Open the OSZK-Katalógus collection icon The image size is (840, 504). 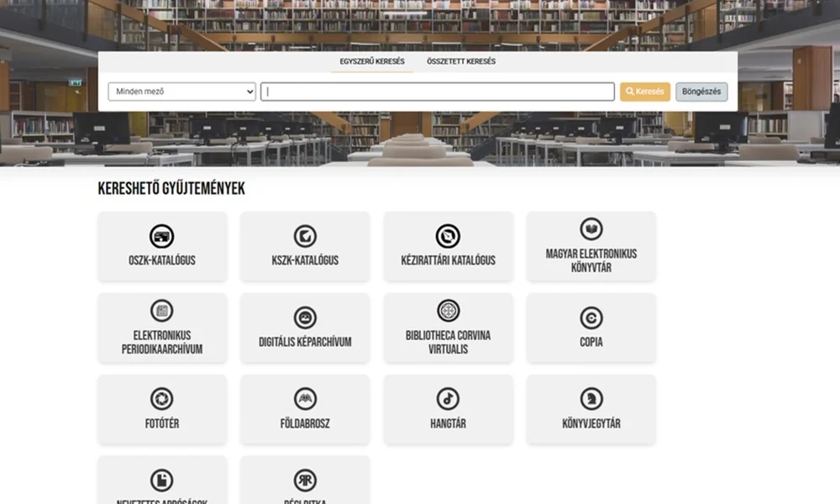(x=162, y=236)
